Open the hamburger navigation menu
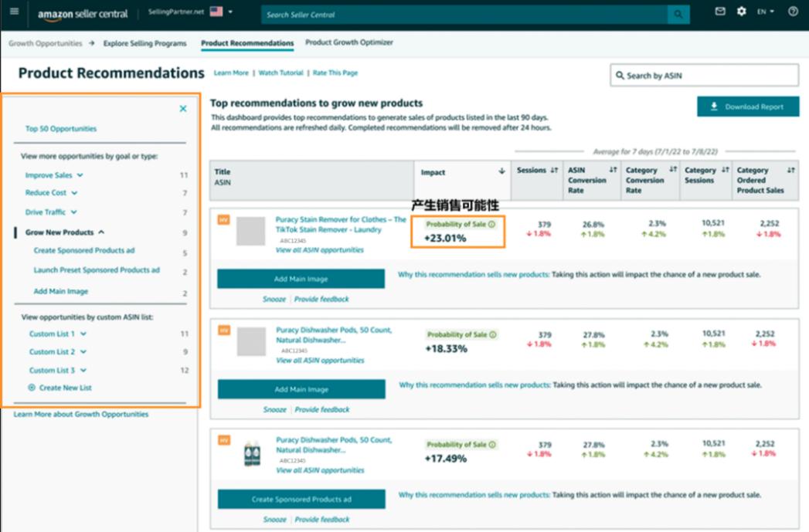This screenshot has height=532, width=809. click(14, 12)
